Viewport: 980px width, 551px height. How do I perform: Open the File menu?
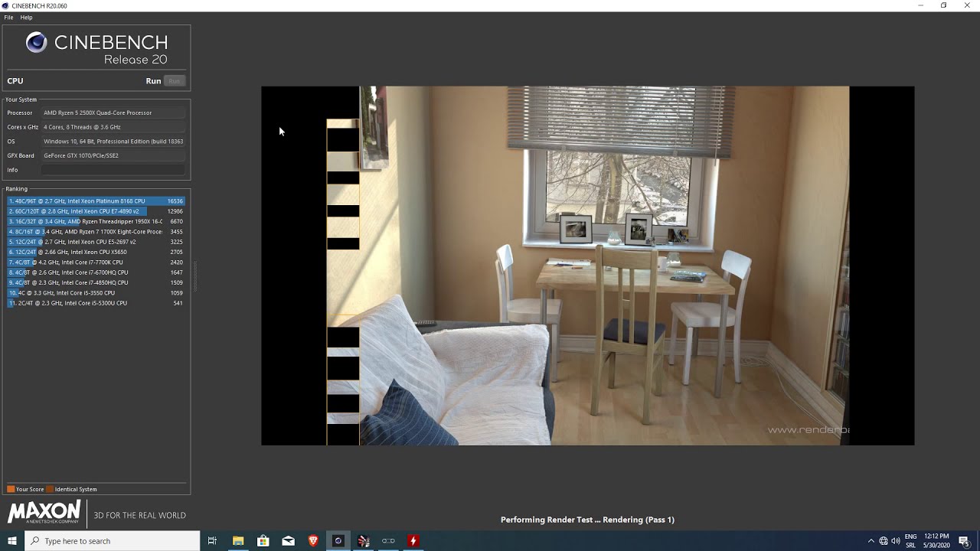pyautogui.click(x=8, y=17)
